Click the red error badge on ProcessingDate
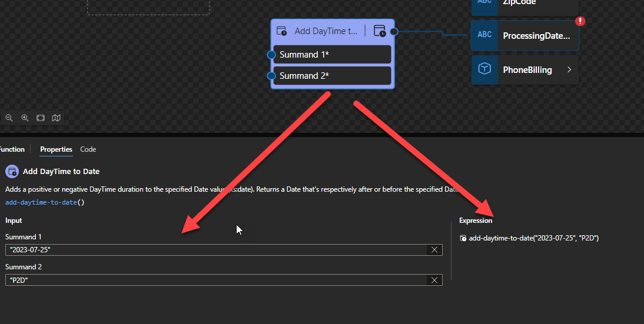644x324 pixels. click(x=580, y=21)
